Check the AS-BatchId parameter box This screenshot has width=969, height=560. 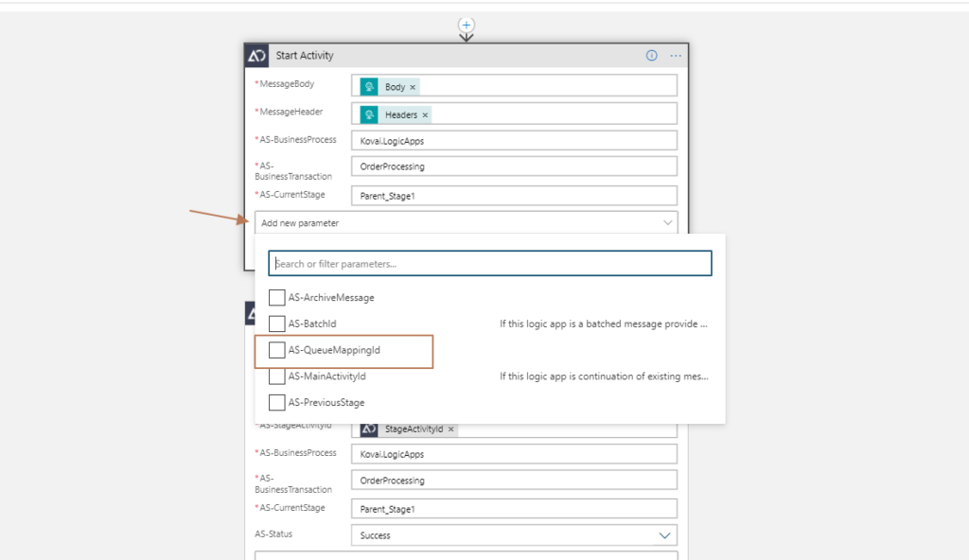pyautogui.click(x=277, y=324)
